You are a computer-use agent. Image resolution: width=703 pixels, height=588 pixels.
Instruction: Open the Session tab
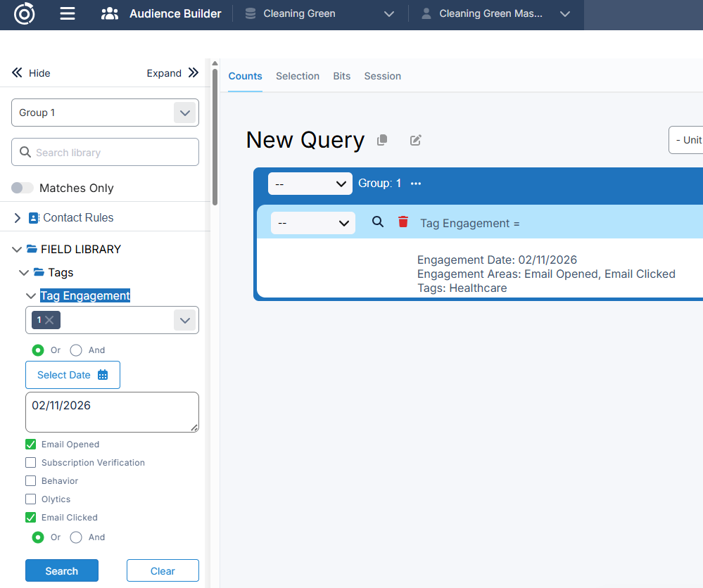tap(382, 76)
